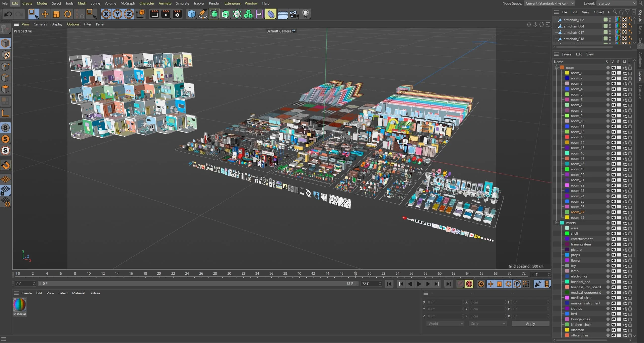Screen dimensions: 644x343
Task: Open the Simulate menu
Action: click(x=182, y=3)
